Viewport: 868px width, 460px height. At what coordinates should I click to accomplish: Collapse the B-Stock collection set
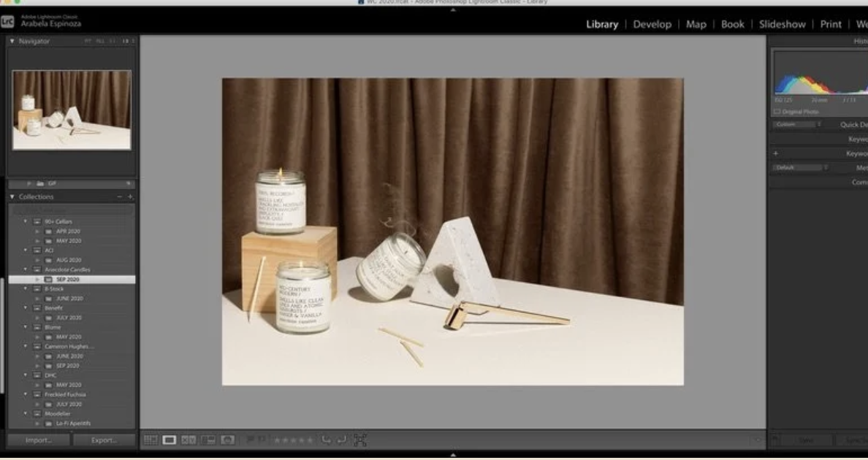[x=26, y=288]
